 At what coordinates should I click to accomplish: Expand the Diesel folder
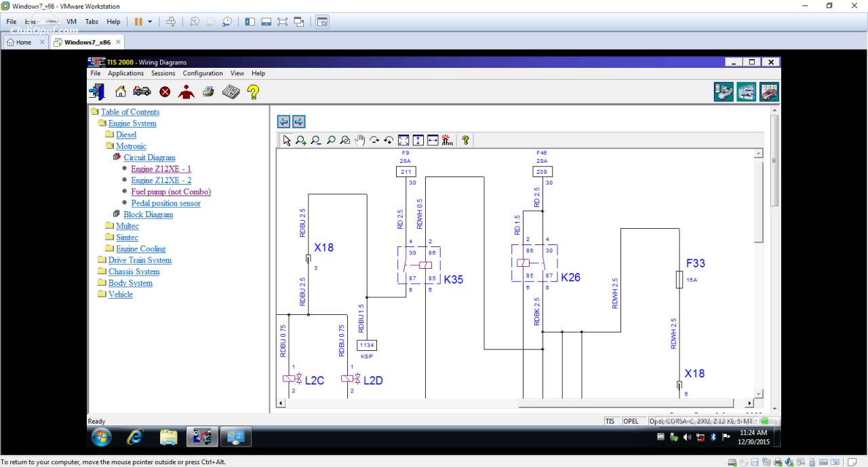point(126,135)
